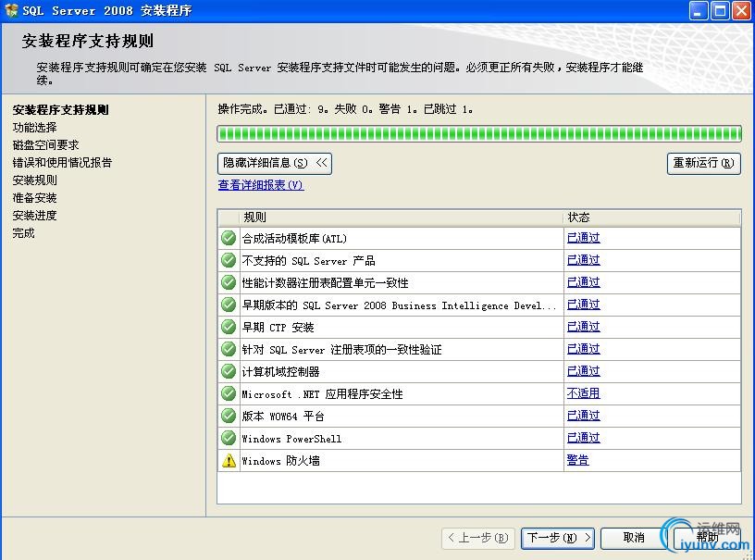755x560 pixels.
Task: Select 磁盘空间要求 step in sidebar
Action: tap(45, 145)
